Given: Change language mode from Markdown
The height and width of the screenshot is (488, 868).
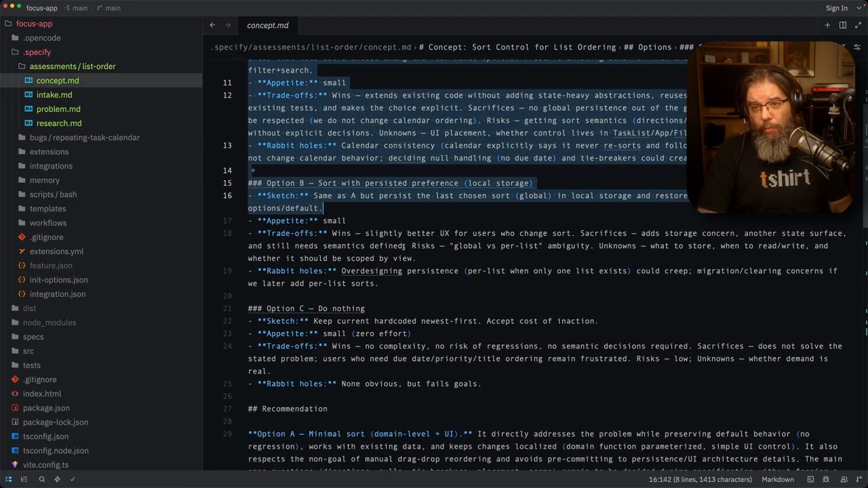Looking at the screenshot, I should (778, 479).
